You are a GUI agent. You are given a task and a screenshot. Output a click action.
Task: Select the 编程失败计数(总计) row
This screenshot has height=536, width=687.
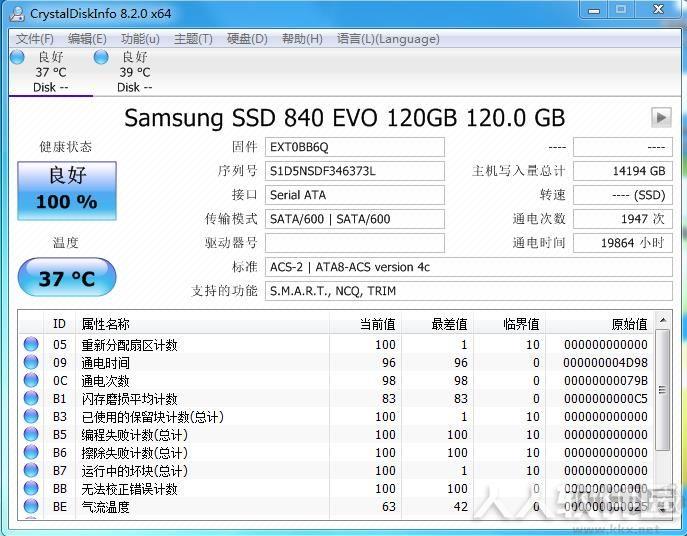click(336, 434)
